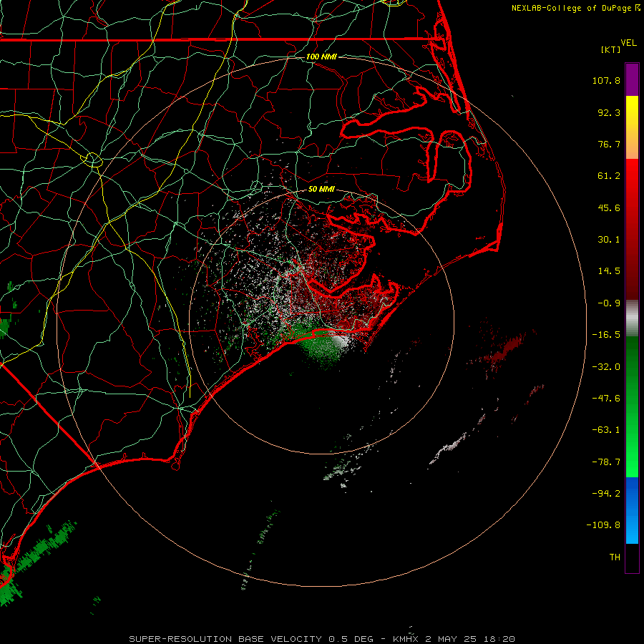The image size is (644, 644).
Task: Click the -16.5 velocity scale label
Action: click(606, 335)
